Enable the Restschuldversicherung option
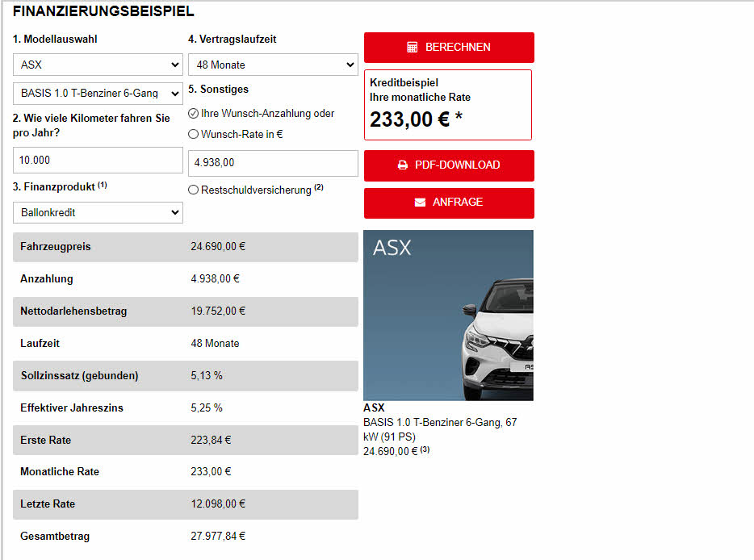 point(193,190)
